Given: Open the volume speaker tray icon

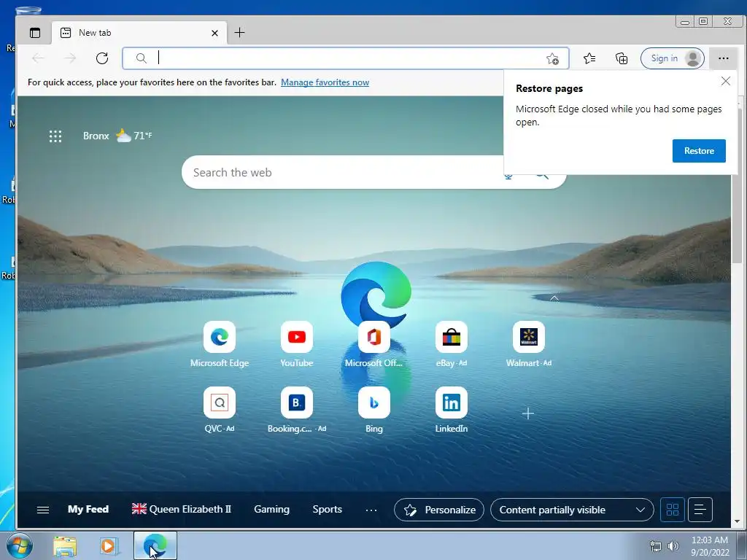Looking at the screenshot, I should coord(673,546).
